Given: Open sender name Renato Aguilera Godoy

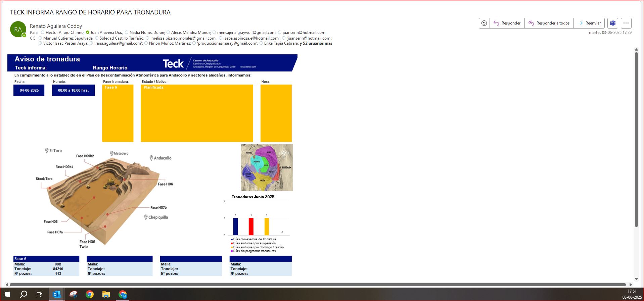Looking at the screenshot, I should click(x=56, y=26).
